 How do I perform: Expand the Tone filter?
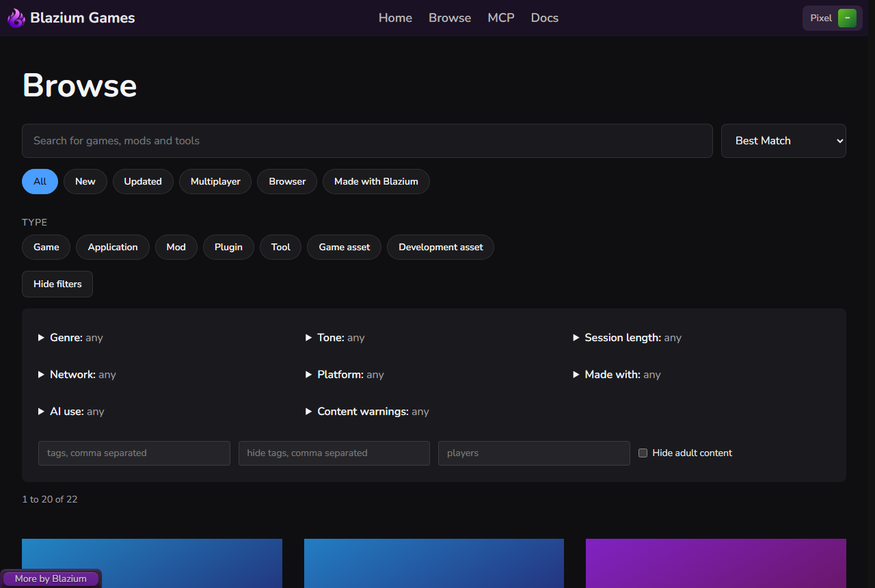335,338
